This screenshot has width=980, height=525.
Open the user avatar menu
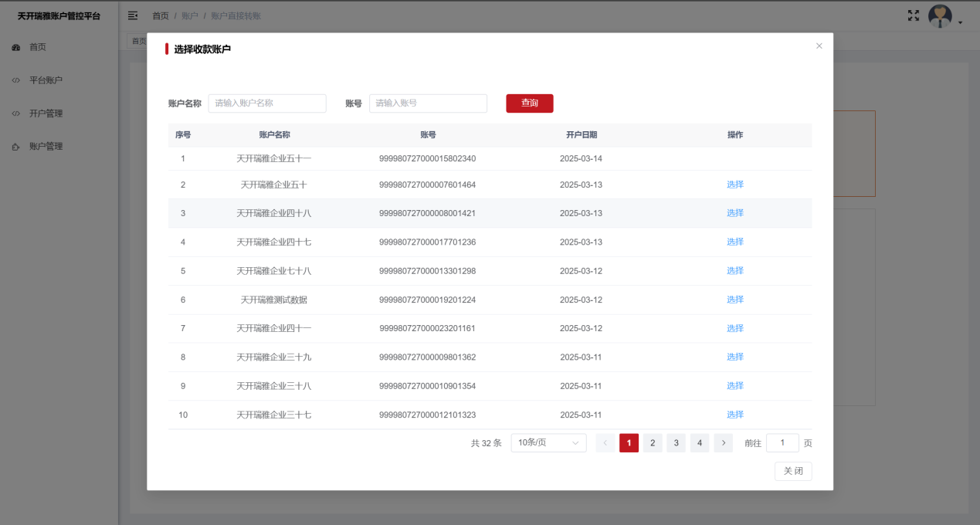[x=944, y=16]
